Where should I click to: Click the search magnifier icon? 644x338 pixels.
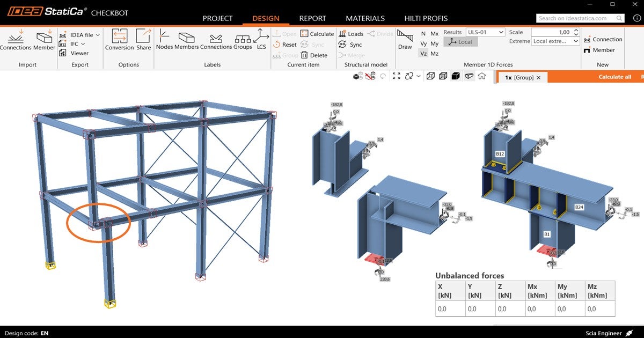pos(620,18)
